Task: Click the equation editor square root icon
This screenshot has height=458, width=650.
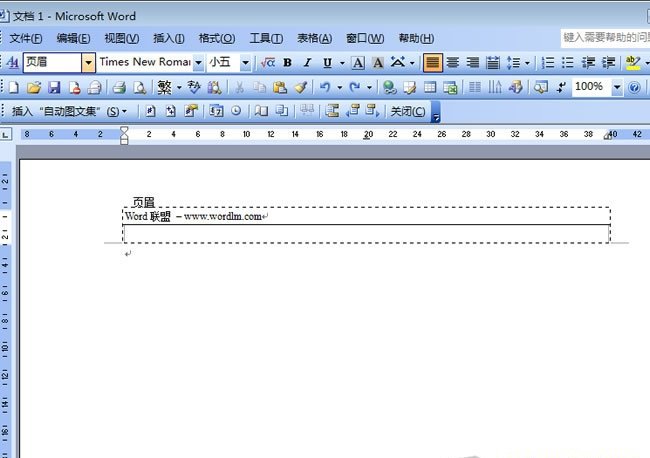Action: pyautogui.click(x=268, y=63)
